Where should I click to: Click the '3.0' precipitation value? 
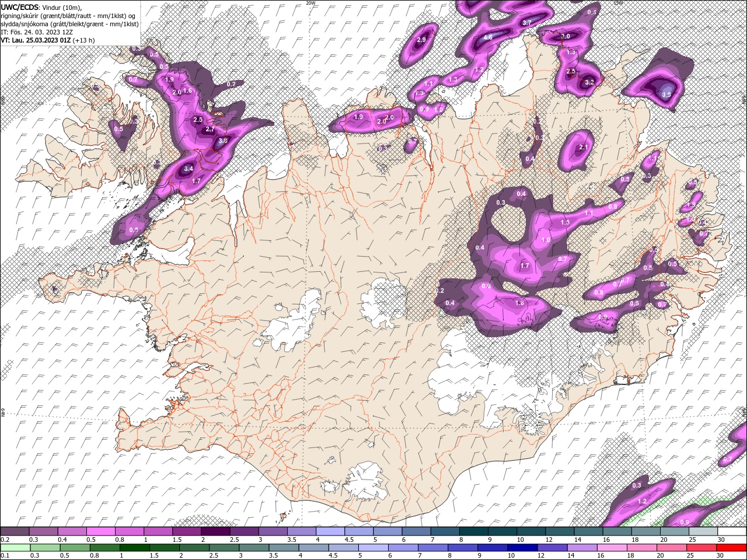[x=565, y=36]
